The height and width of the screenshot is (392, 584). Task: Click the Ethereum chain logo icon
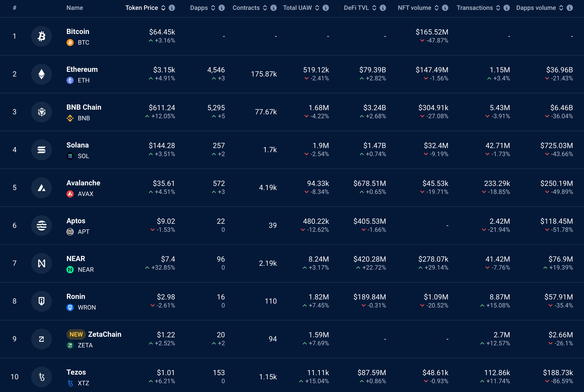42,74
